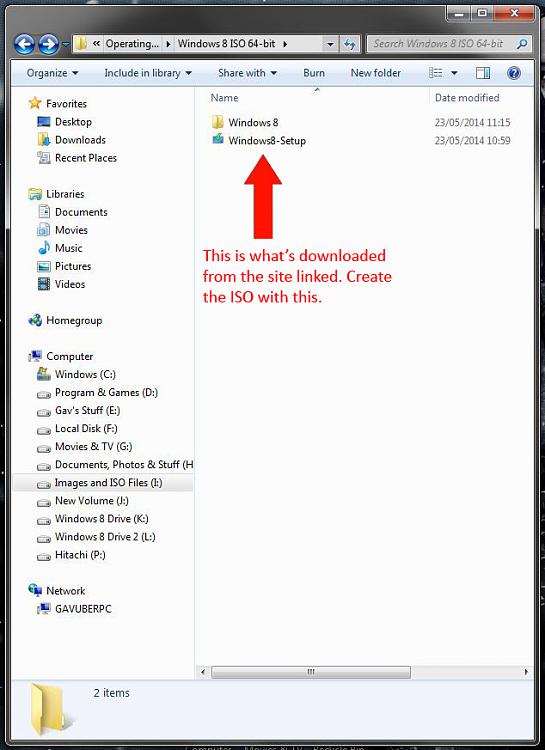The height and width of the screenshot is (750, 545).
Task: Click the Change your view icon
Action: click(x=436, y=73)
